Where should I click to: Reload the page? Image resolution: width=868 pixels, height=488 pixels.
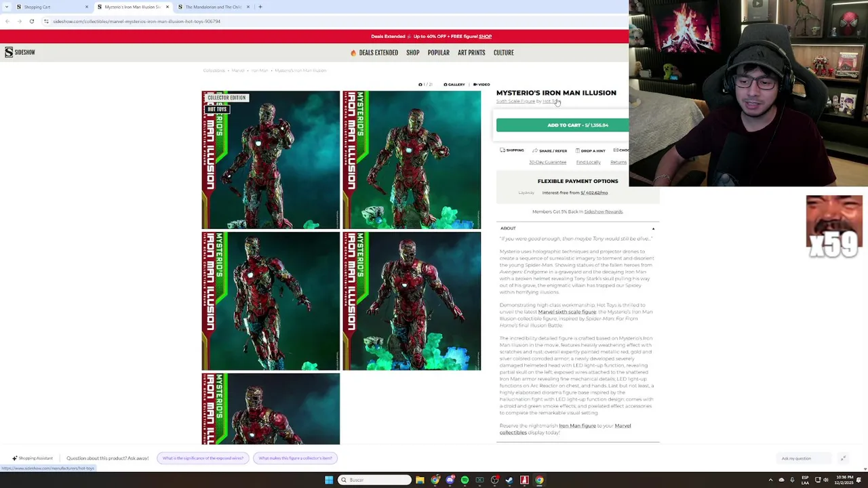tap(31, 21)
